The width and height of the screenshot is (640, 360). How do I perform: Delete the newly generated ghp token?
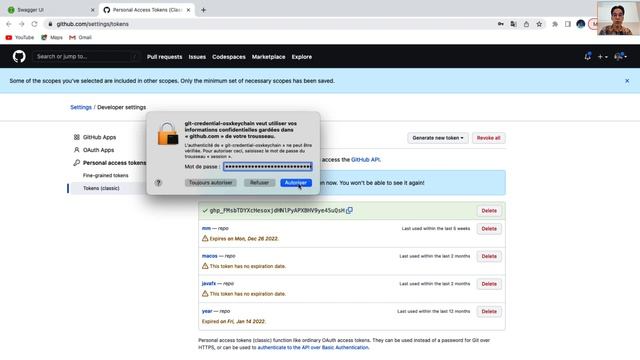click(x=489, y=211)
